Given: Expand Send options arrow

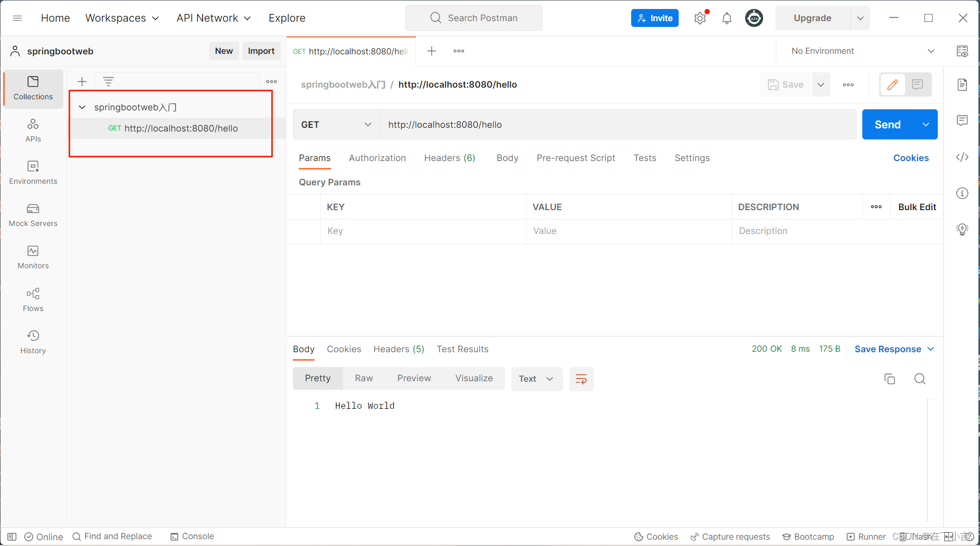Looking at the screenshot, I should [926, 125].
